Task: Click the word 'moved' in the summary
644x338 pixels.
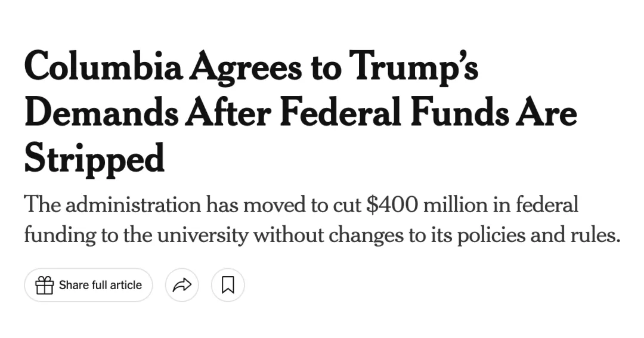Action: coord(275,204)
